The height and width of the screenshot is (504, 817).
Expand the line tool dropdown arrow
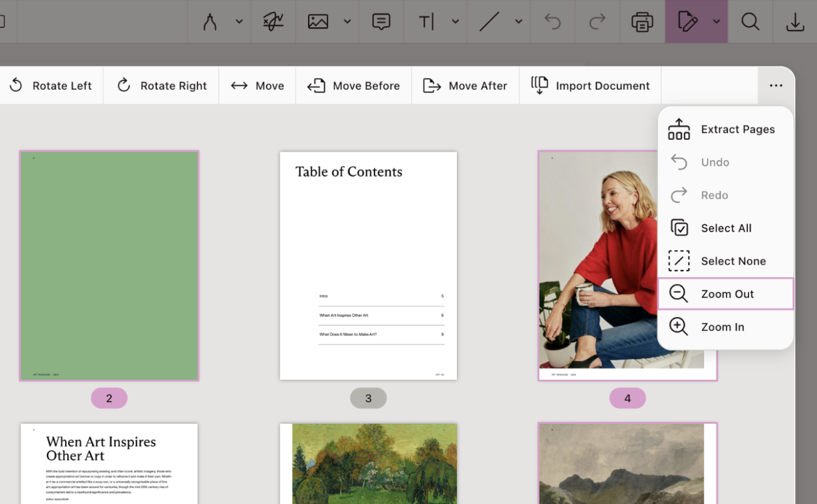point(518,22)
